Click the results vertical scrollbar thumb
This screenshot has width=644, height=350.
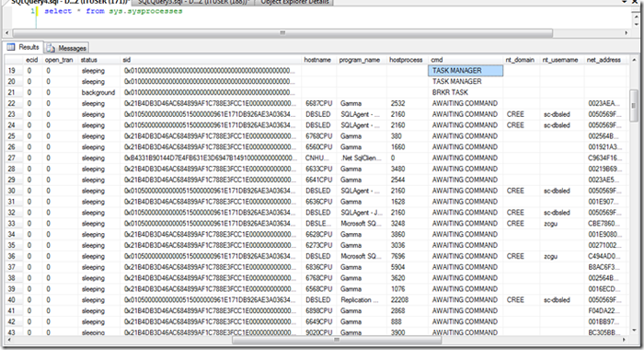click(634, 106)
